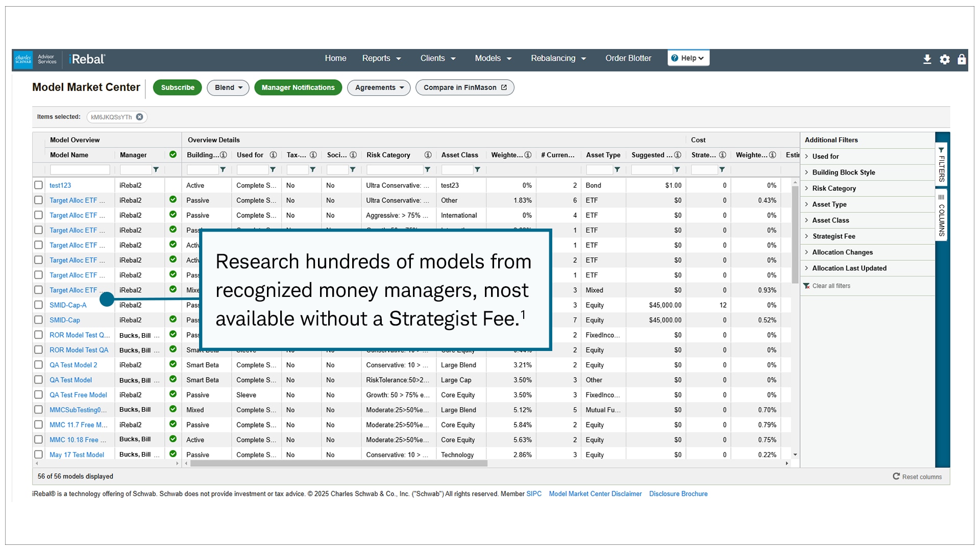Select checkbox for May 17 Test Model
The width and height of the screenshot is (980, 551).
(38, 455)
